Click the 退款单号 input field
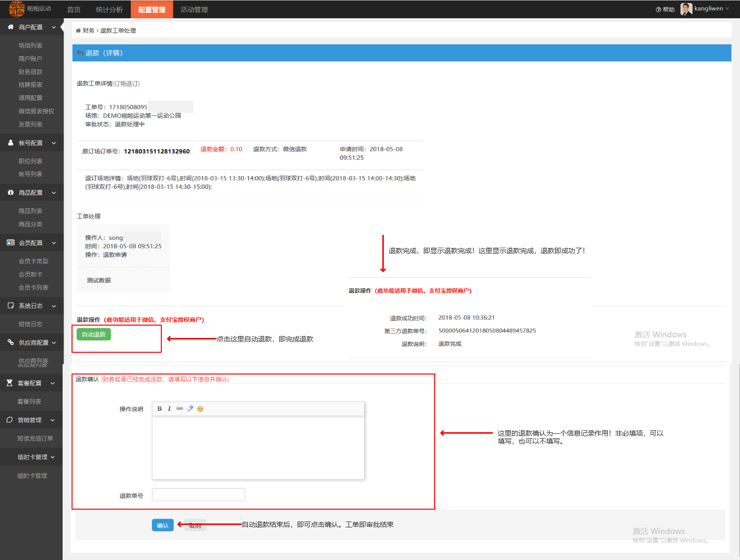Viewport: 740px width, 560px height. [198, 494]
